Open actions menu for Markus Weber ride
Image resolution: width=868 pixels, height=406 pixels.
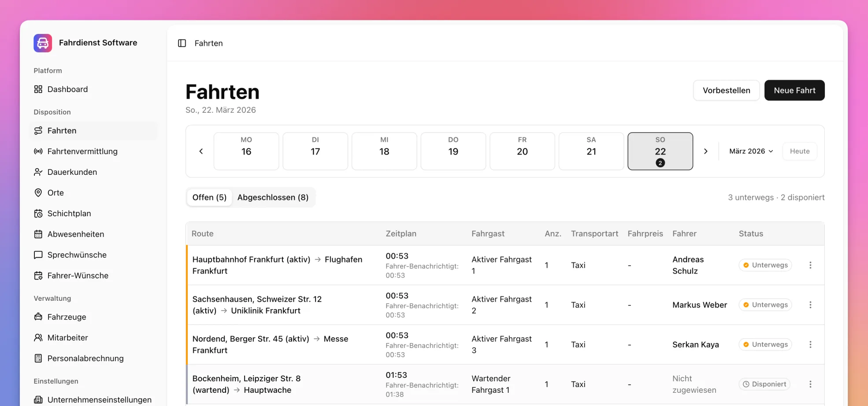tap(810, 305)
